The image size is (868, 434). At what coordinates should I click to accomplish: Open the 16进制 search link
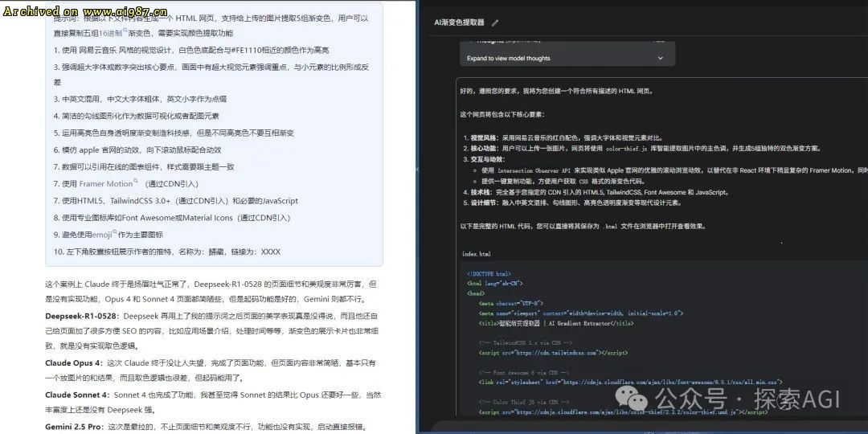click(x=113, y=33)
